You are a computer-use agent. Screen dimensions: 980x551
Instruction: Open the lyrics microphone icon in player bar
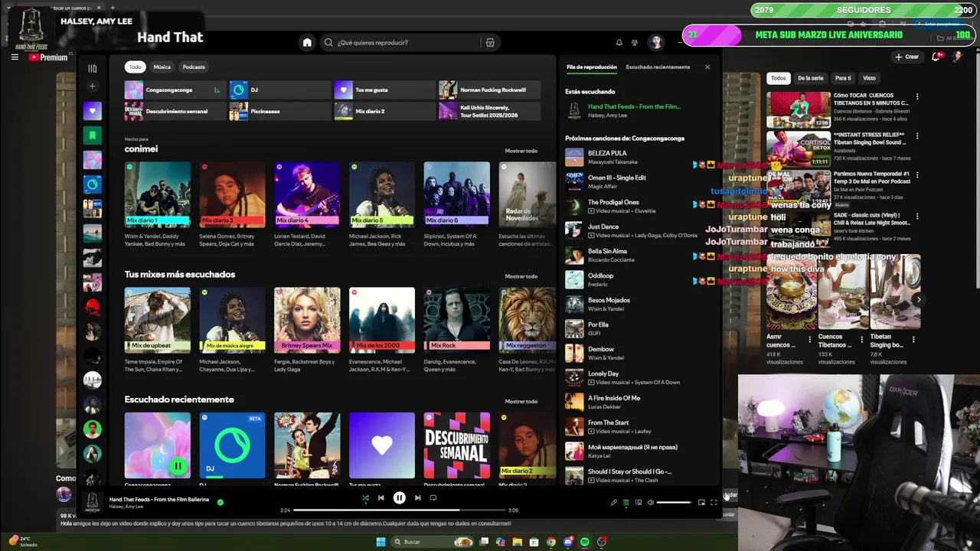click(613, 503)
